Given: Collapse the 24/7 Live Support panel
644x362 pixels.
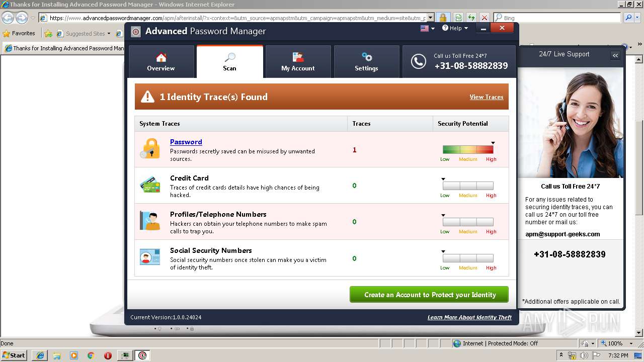Looking at the screenshot, I should point(615,55).
